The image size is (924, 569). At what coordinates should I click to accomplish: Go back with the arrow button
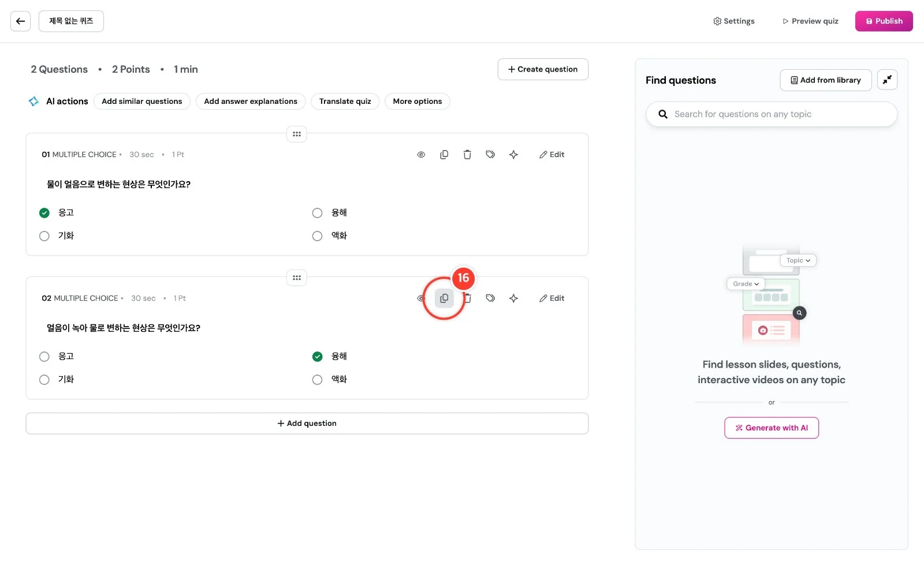[x=20, y=21]
